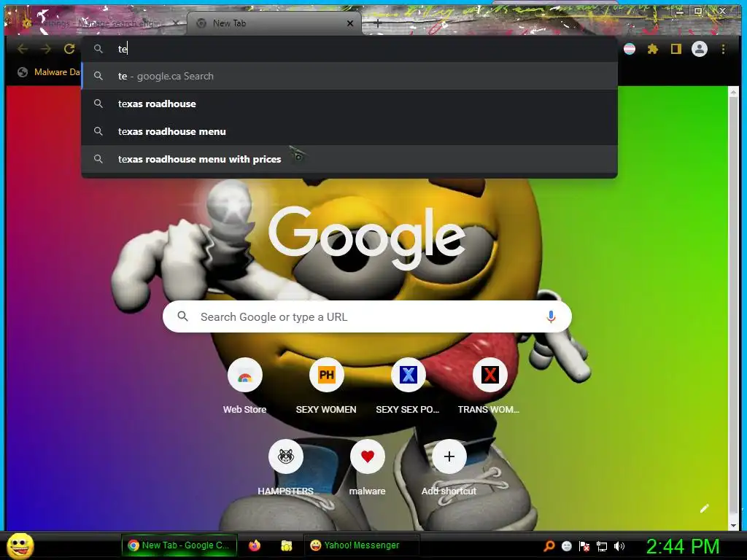Open the volume speaker tray icon

619,545
